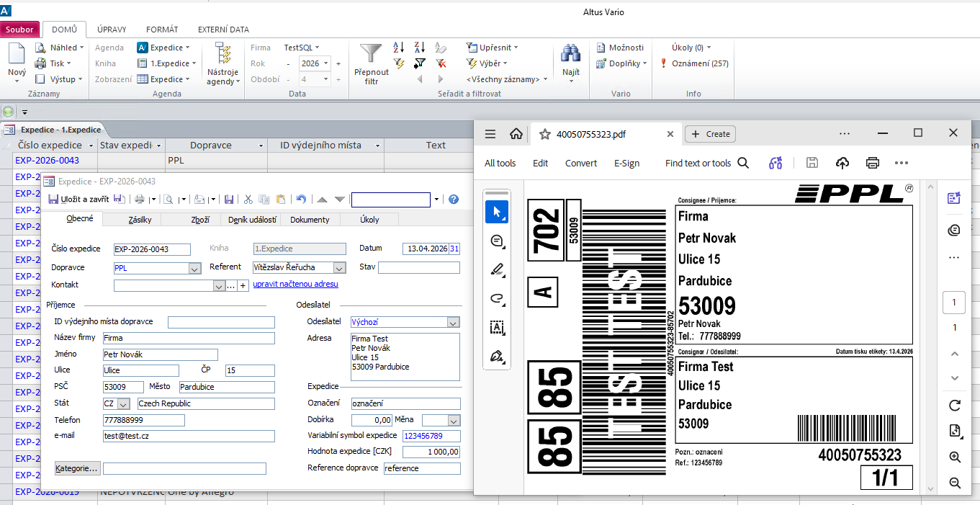The width and height of the screenshot is (980, 505).
Task: Click Uložit a zavřít button
Action: pos(79,200)
